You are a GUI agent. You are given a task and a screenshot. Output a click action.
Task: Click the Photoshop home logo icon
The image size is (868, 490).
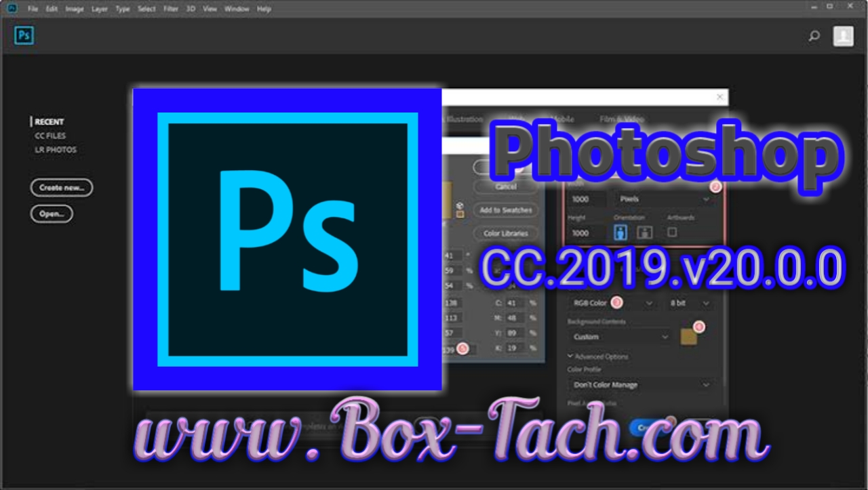point(24,35)
